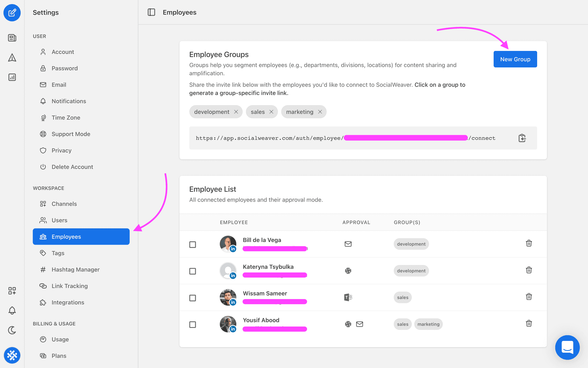Viewport: 588px width, 368px height.
Task: Click Bill de la Vega's development tag
Action: (x=411, y=244)
